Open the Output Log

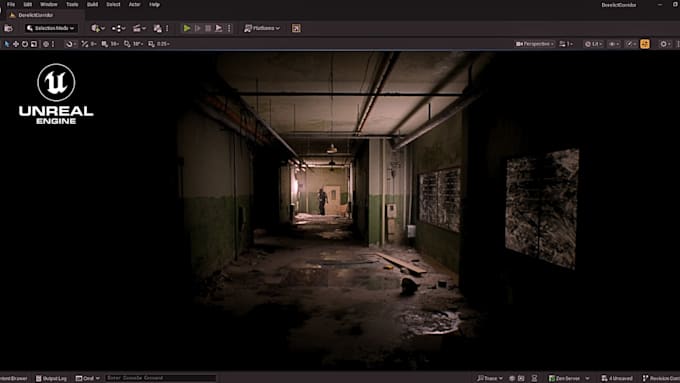51,378
